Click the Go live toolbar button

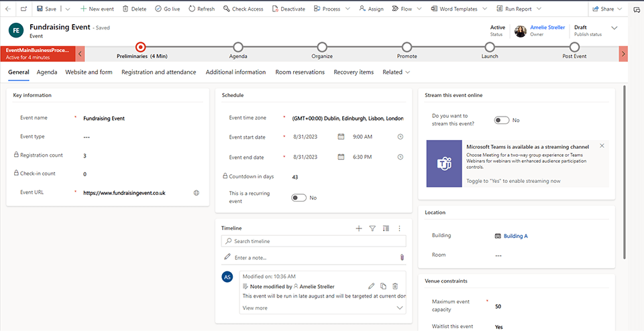[x=167, y=9]
